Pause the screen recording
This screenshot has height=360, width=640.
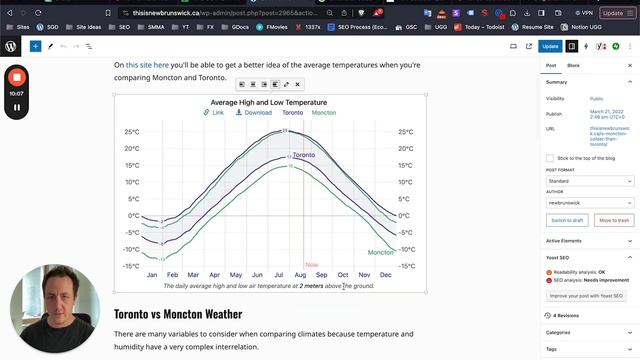(x=17, y=107)
